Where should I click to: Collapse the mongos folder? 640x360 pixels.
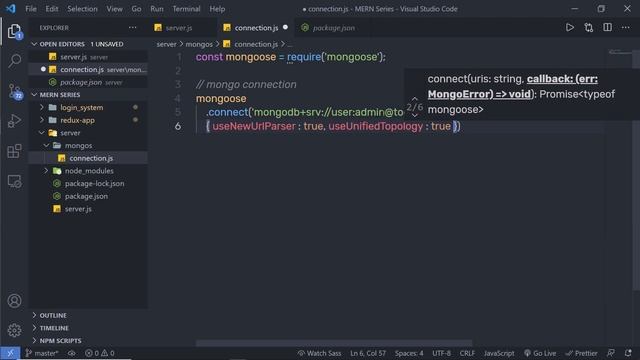[x=47, y=145]
